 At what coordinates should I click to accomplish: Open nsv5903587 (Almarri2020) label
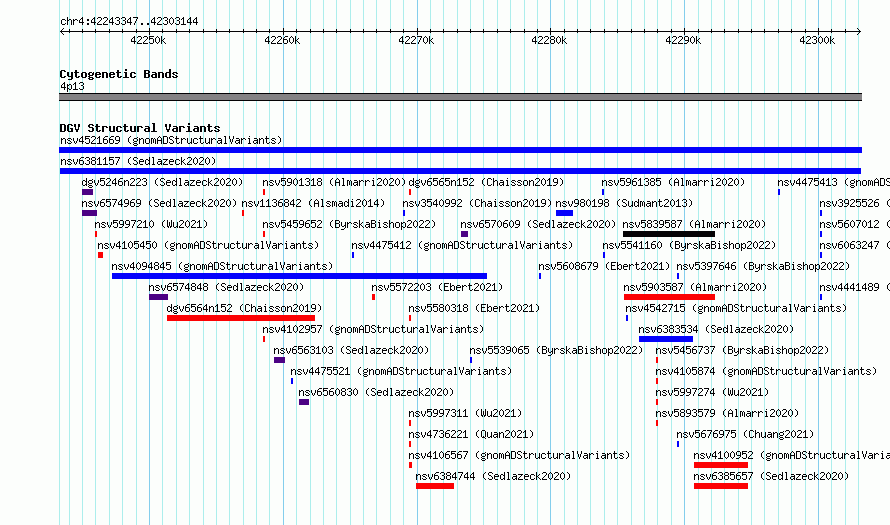coord(695,287)
